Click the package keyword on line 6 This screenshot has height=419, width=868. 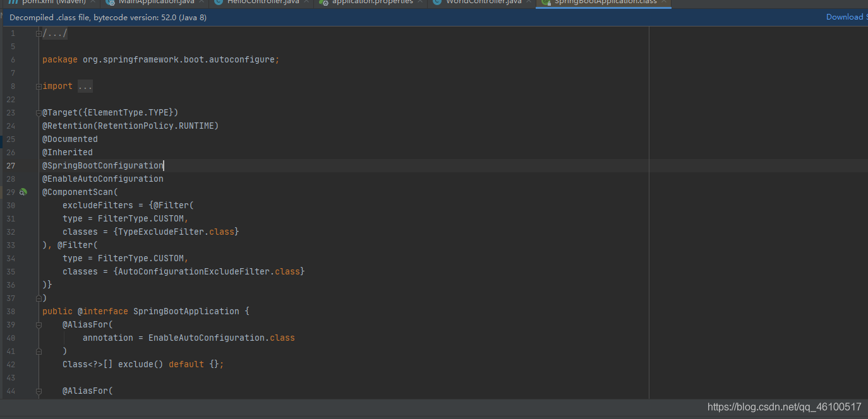click(60, 60)
